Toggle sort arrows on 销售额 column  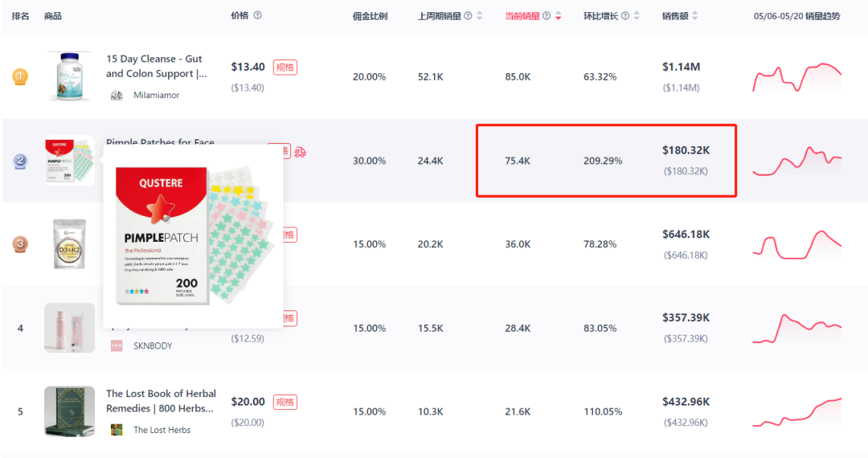pos(695,16)
